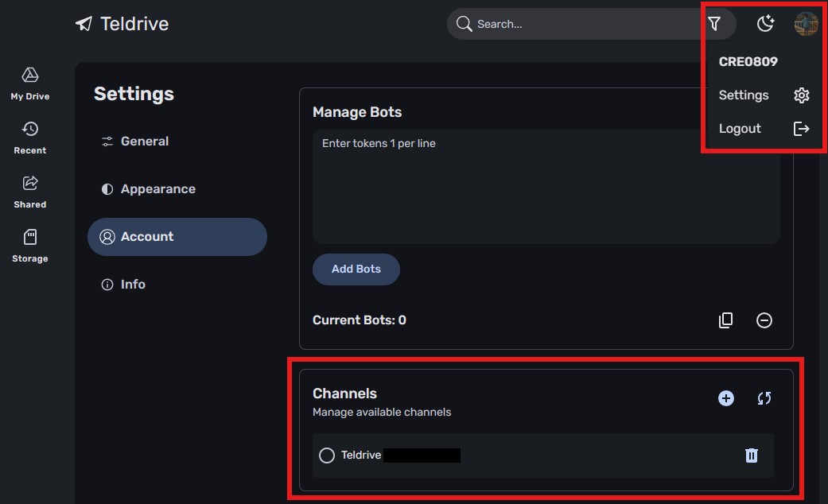Toggle dark mode with the moon icon
828x504 pixels.
click(x=764, y=23)
